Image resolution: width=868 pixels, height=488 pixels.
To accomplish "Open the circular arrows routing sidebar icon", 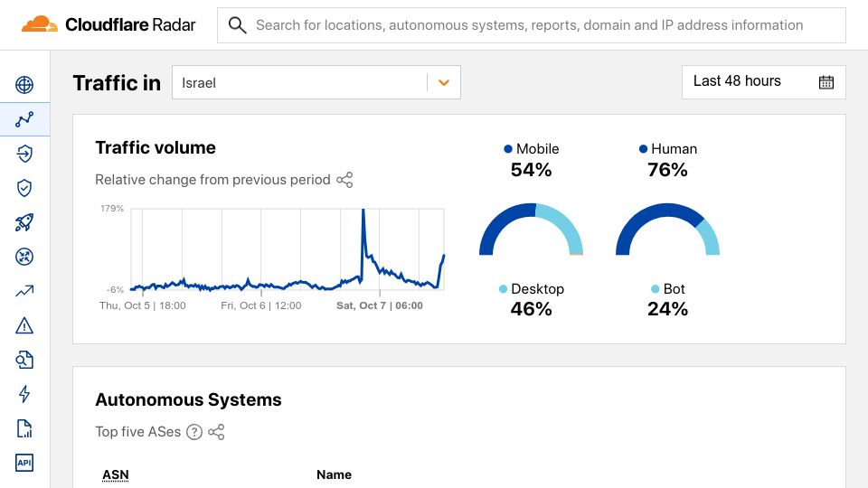I will (24, 257).
